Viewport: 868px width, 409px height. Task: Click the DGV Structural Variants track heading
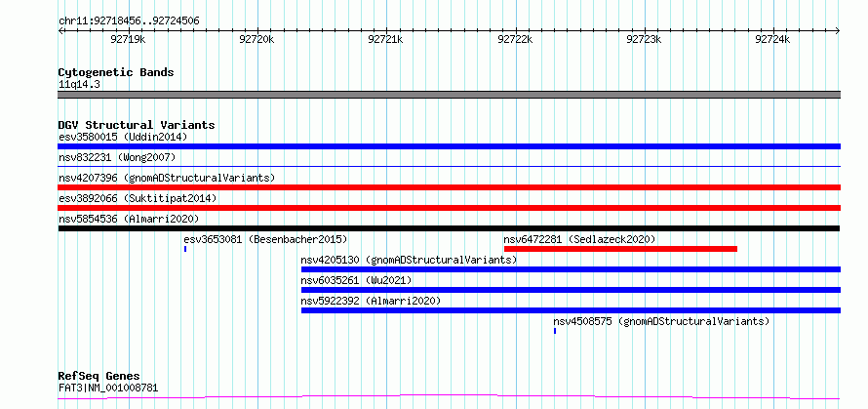[137, 125]
